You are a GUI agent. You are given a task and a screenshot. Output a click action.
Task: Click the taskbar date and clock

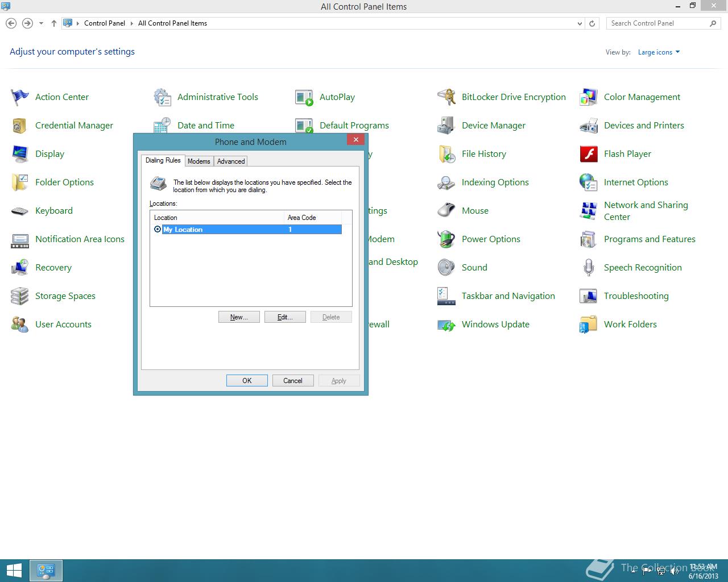(704, 571)
